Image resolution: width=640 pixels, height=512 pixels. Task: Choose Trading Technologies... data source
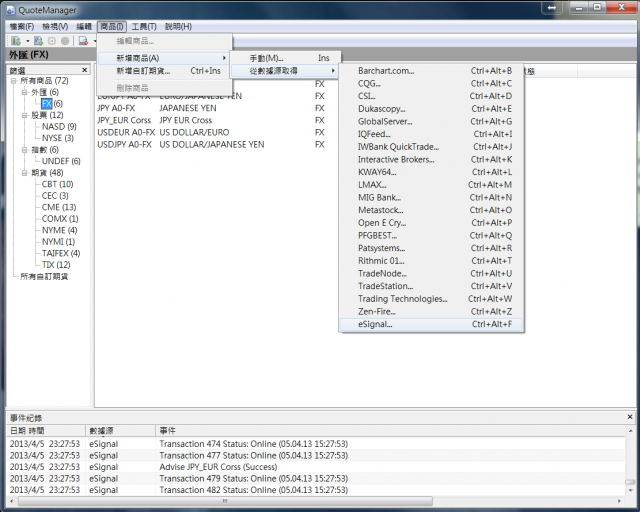[x=431, y=298]
